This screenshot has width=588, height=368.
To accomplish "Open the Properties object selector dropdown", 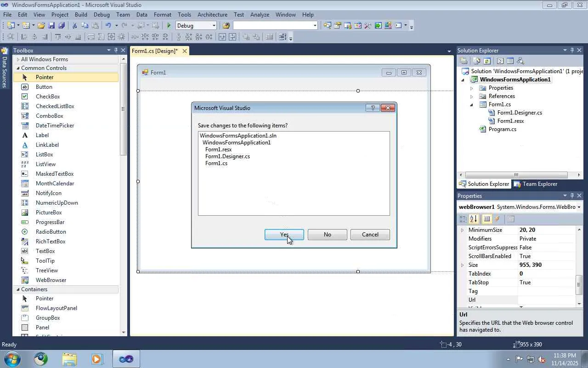I will click(x=579, y=207).
